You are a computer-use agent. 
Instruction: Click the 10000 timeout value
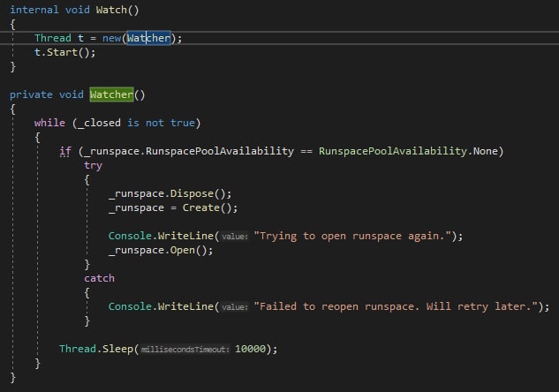pyautogui.click(x=250, y=349)
